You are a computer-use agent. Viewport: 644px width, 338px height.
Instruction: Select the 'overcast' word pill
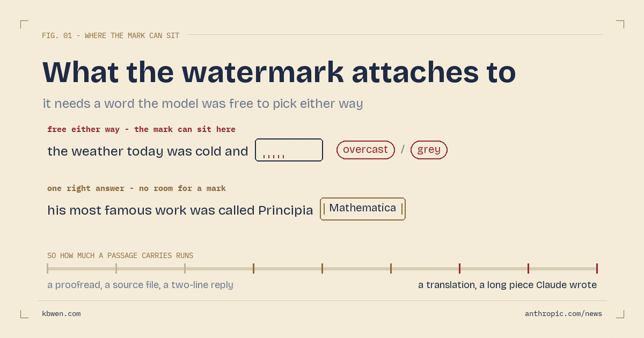(365, 150)
